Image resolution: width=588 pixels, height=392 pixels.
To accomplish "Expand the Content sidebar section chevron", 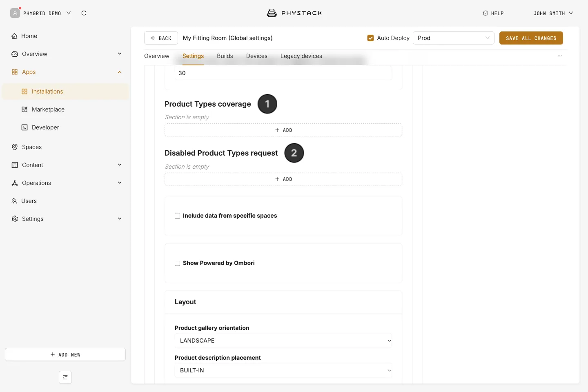I will [120, 165].
